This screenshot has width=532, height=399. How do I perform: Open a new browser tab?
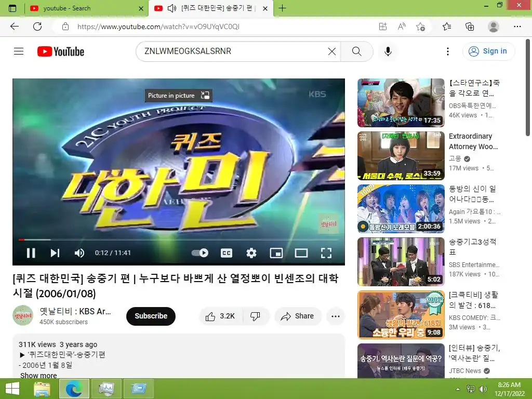(282, 8)
